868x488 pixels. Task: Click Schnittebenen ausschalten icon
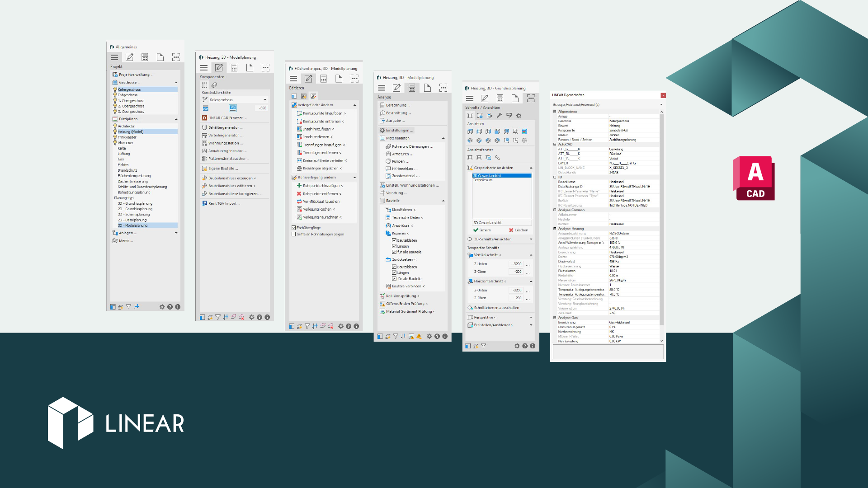pos(470,308)
